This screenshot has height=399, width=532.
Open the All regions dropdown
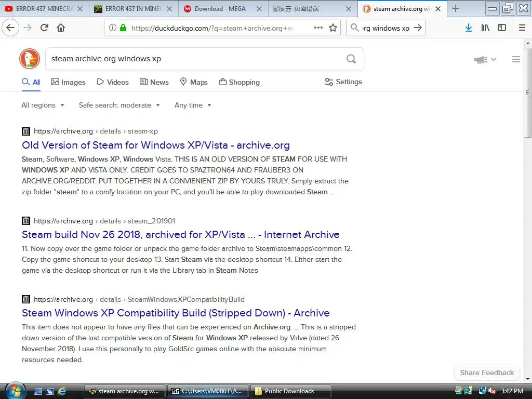click(x=43, y=105)
